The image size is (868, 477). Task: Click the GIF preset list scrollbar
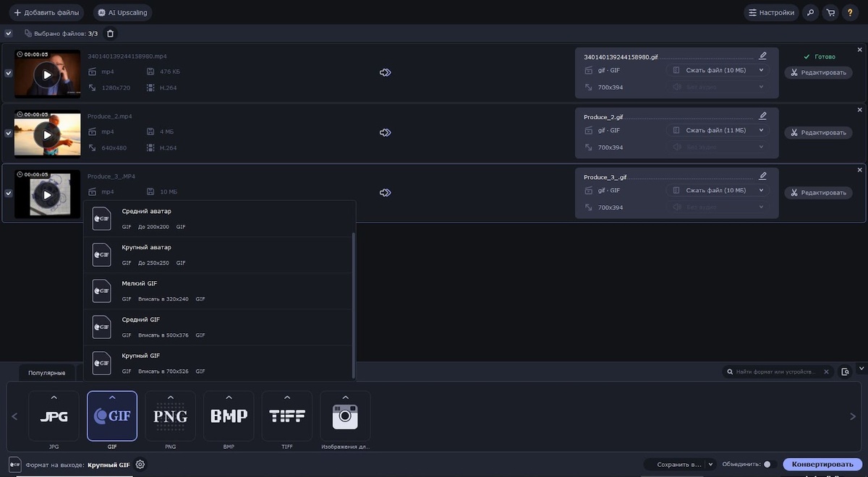tap(354, 305)
